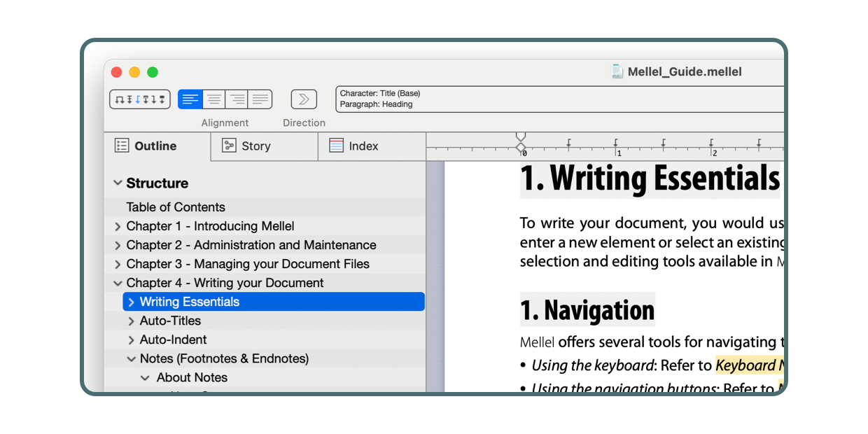Click the Mellel_Guide.mellel document proxy icon

click(x=617, y=71)
